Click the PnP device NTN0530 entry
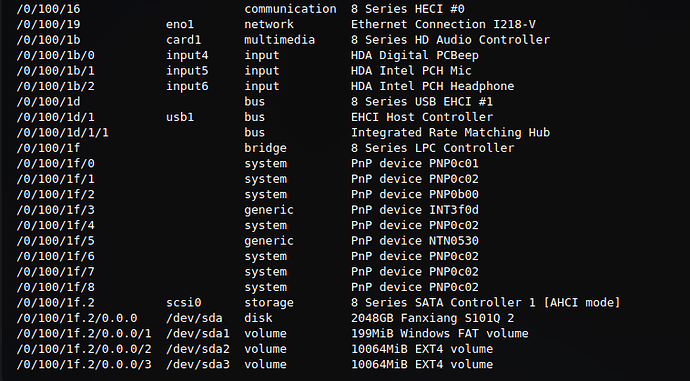The height and width of the screenshot is (381, 690). [415, 241]
